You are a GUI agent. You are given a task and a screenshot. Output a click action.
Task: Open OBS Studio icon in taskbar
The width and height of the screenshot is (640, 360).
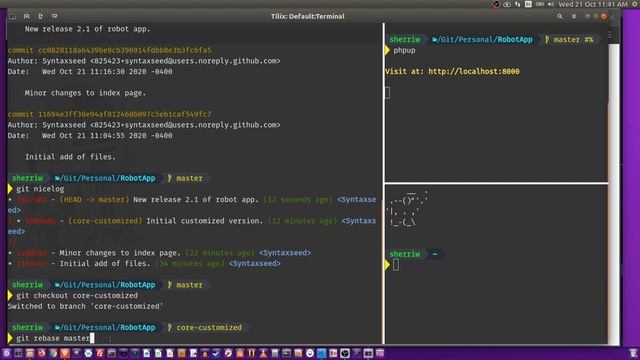(x=345, y=353)
